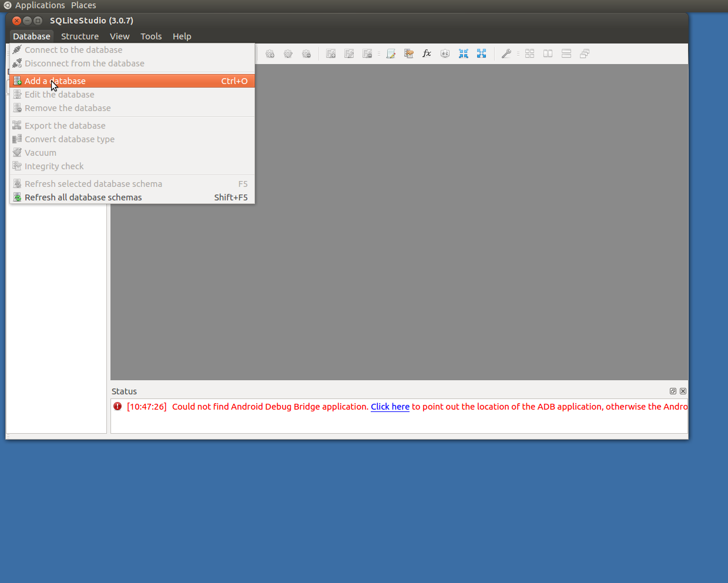The image size is (728, 583).
Task: Click the edit trigger gear icon
Action: click(288, 53)
